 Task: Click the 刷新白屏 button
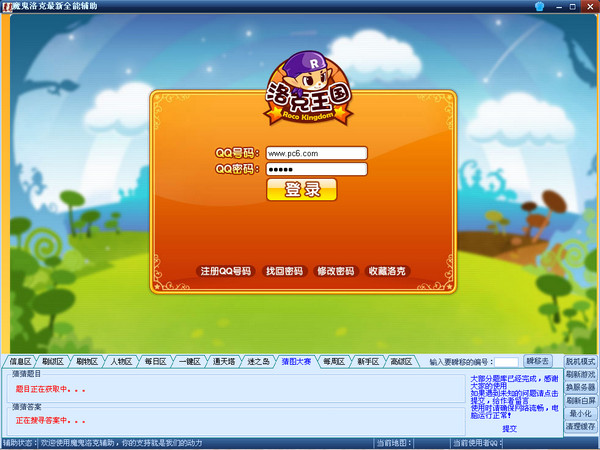pos(580,401)
